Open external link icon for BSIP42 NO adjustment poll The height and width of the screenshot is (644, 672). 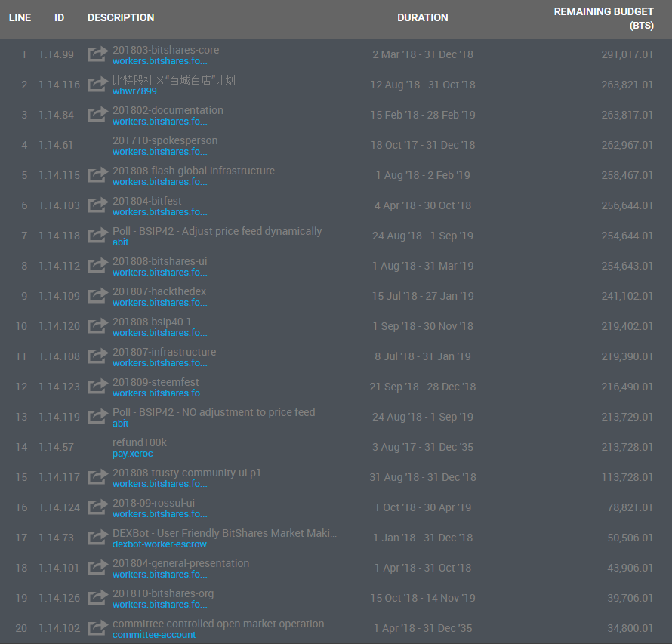click(x=97, y=417)
